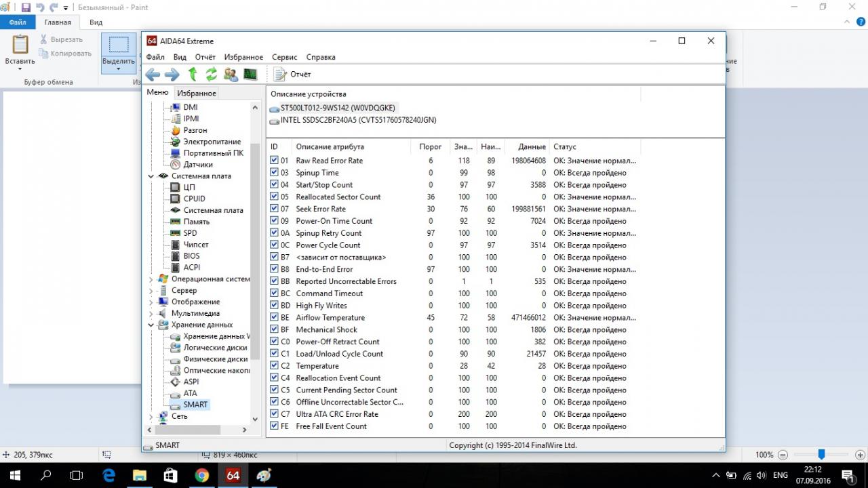Toggle the Temperature attribute checkbox
This screenshot has height=488, width=868.
point(274,366)
